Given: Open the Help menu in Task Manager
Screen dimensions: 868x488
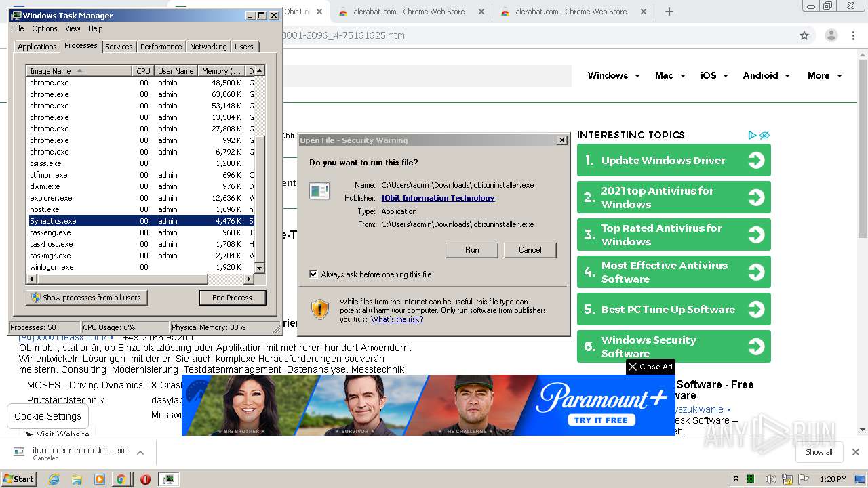Looking at the screenshot, I should pos(96,28).
